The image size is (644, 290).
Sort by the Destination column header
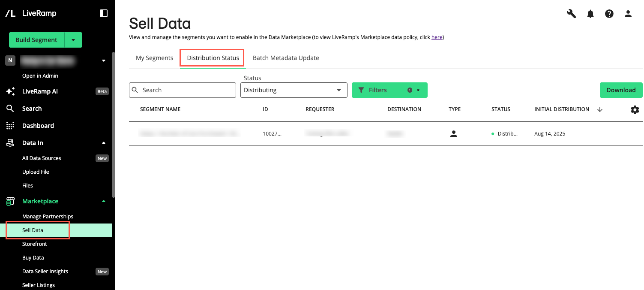click(x=404, y=109)
